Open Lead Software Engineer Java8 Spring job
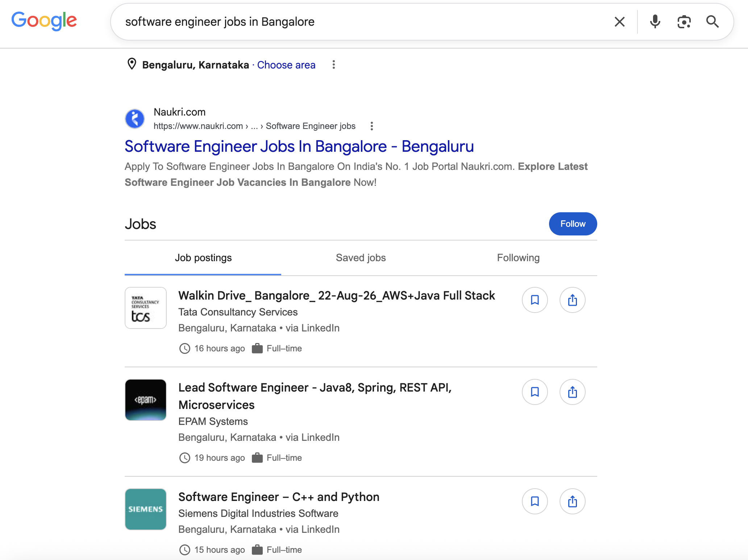The image size is (748, 560). tap(315, 396)
